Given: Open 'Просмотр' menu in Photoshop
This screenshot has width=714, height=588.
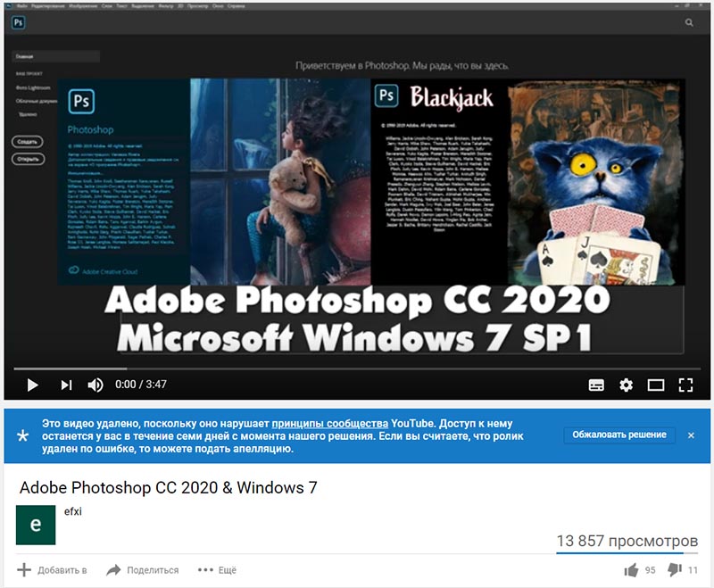Looking at the screenshot, I should (197, 6).
